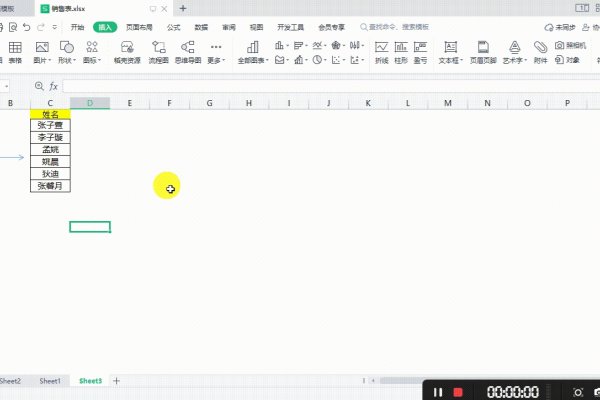Open print preview from quick access toolbar
Screen dimensions: 600x400
[13, 27]
